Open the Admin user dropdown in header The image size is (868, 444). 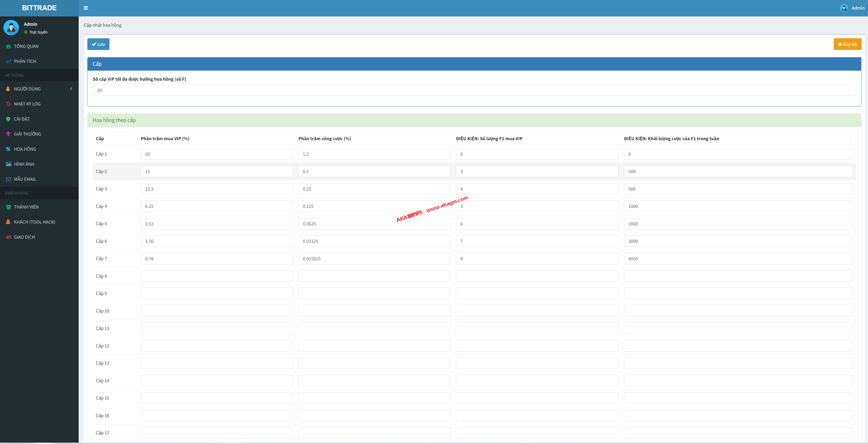click(x=852, y=8)
